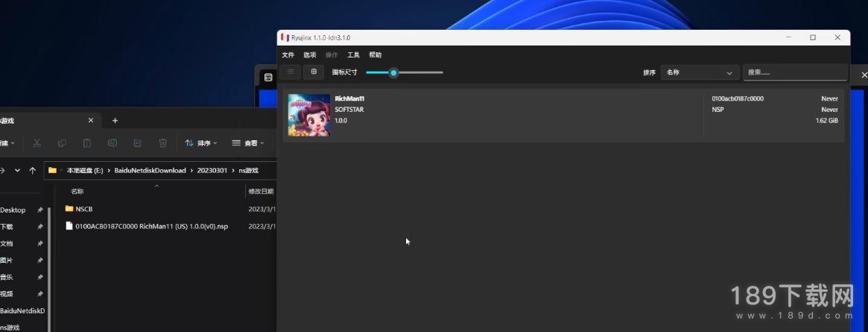Open BaiduNetdiskD folder in sidebar
868x332 pixels.
[x=22, y=311]
